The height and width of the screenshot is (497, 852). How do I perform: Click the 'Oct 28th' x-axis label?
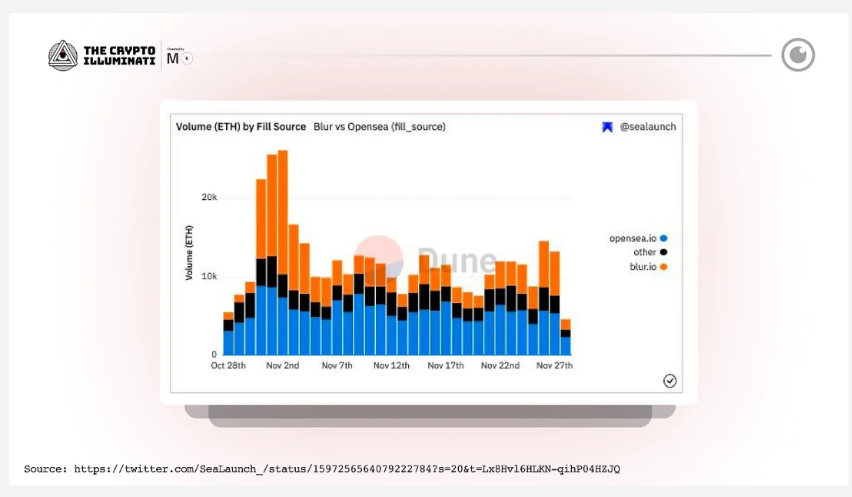pos(228,366)
